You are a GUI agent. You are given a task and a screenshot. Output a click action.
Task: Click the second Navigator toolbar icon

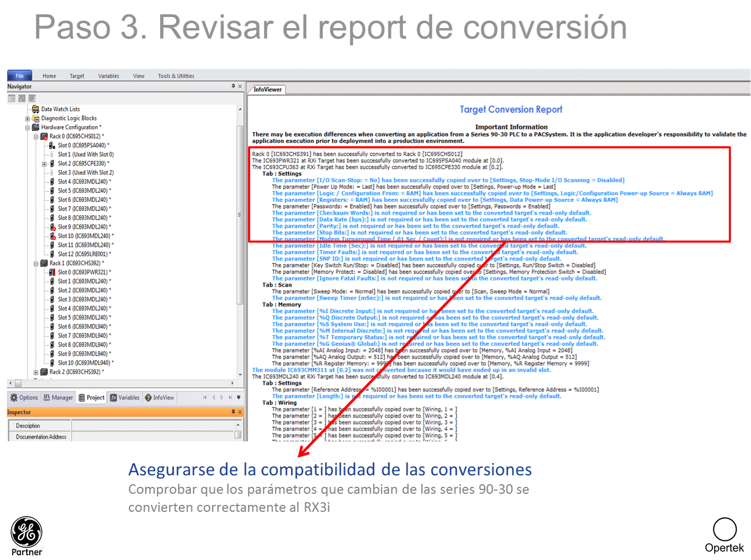tap(22, 98)
